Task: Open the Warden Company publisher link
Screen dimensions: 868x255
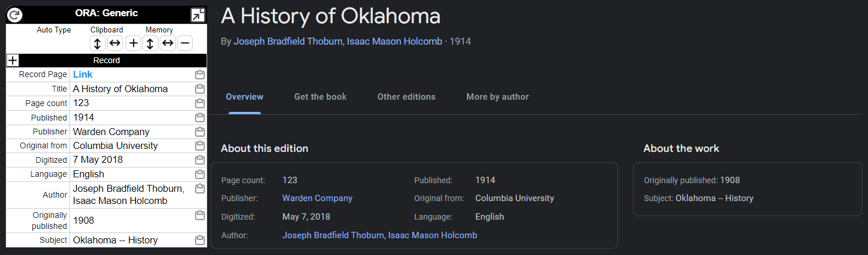Action: [x=317, y=198]
